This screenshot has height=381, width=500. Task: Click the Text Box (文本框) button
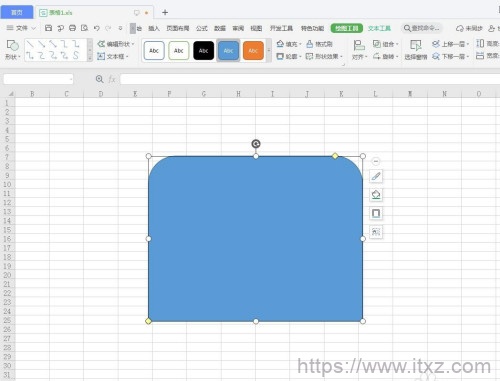pos(113,56)
